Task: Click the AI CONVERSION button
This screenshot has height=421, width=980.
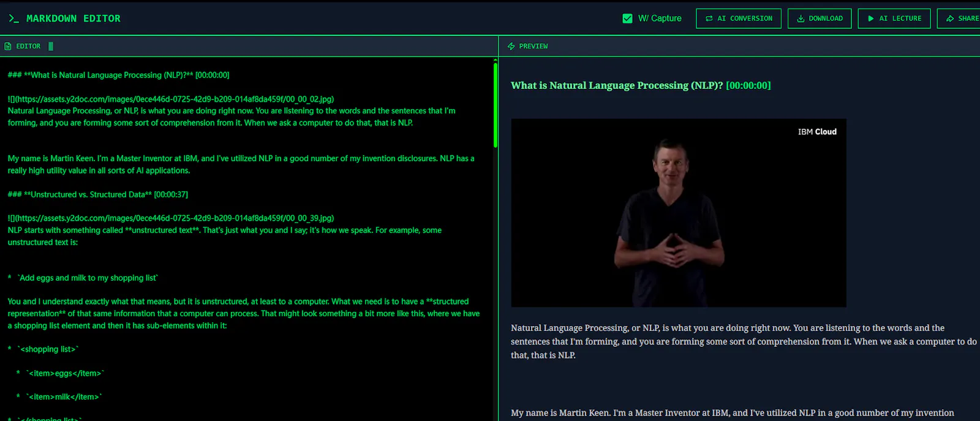Action: coord(739,18)
